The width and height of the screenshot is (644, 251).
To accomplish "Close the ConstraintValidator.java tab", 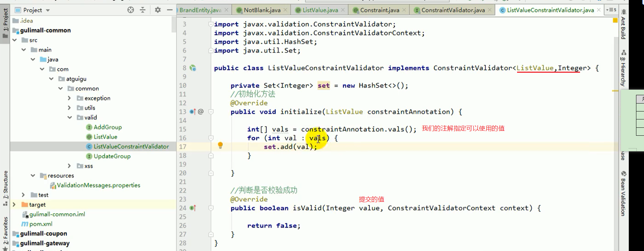I will pos(490,10).
